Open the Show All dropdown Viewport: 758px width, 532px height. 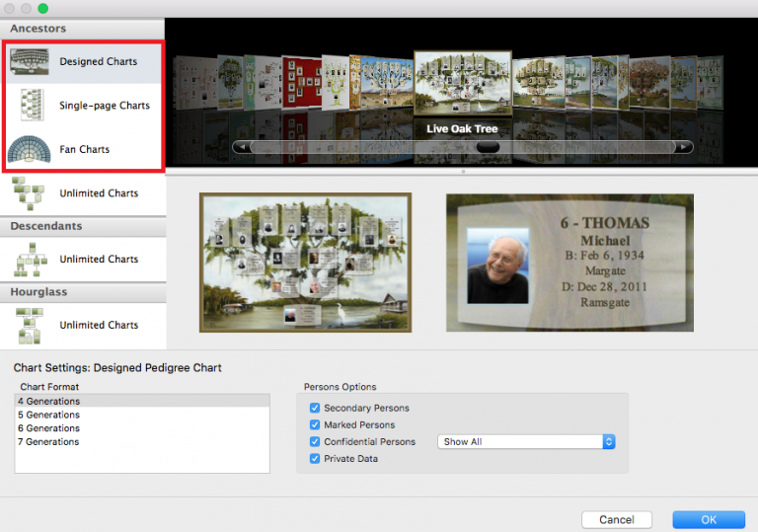pos(526,442)
